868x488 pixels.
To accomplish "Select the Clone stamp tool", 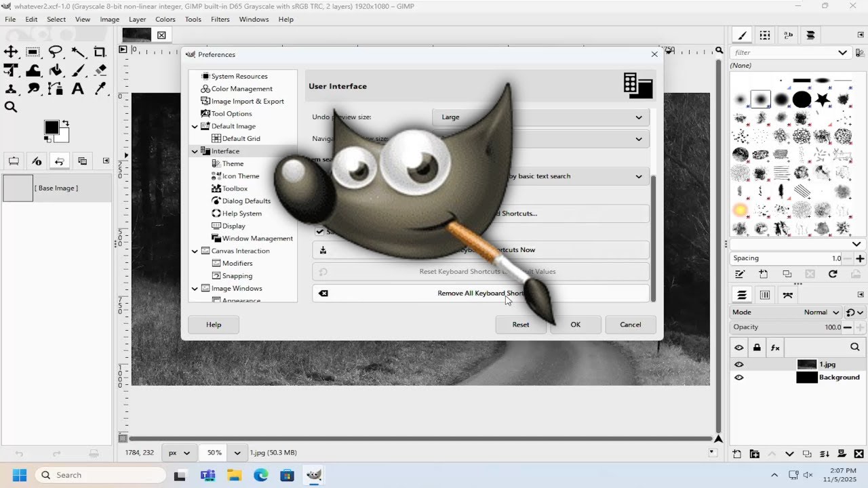I will pyautogui.click(x=11, y=88).
